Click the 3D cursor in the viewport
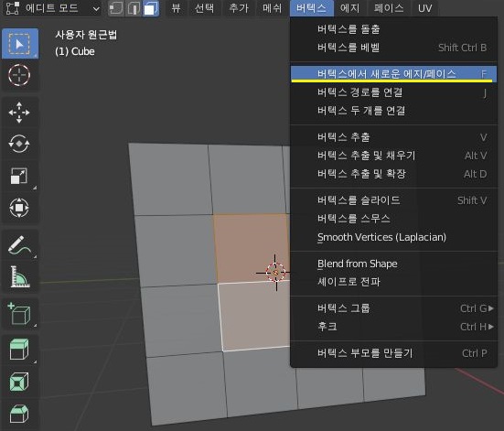The image size is (504, 431). (275, 273)
